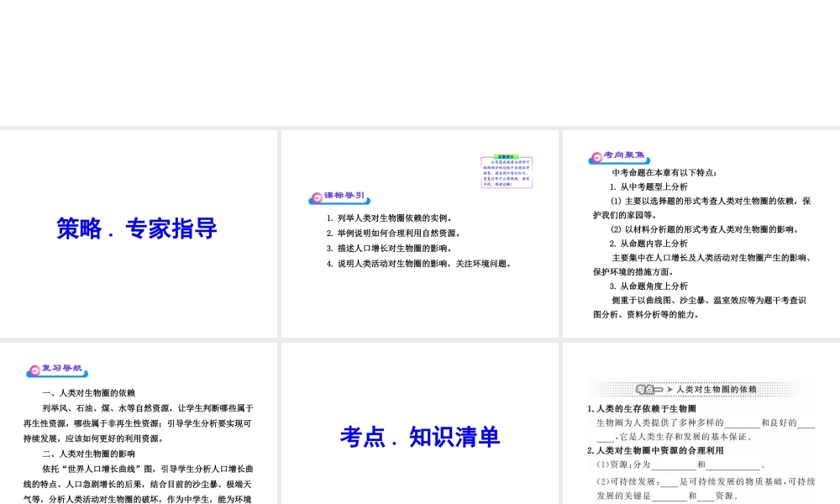The height and width of the screenshot is (504, 840).
Task: Click line (2) 以材料分析题的形式考查
Action: (706, 229)
